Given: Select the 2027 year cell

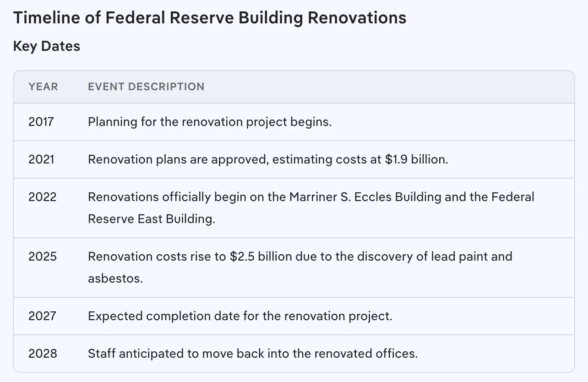Looking at the screenshot, I should coord(43,316).
